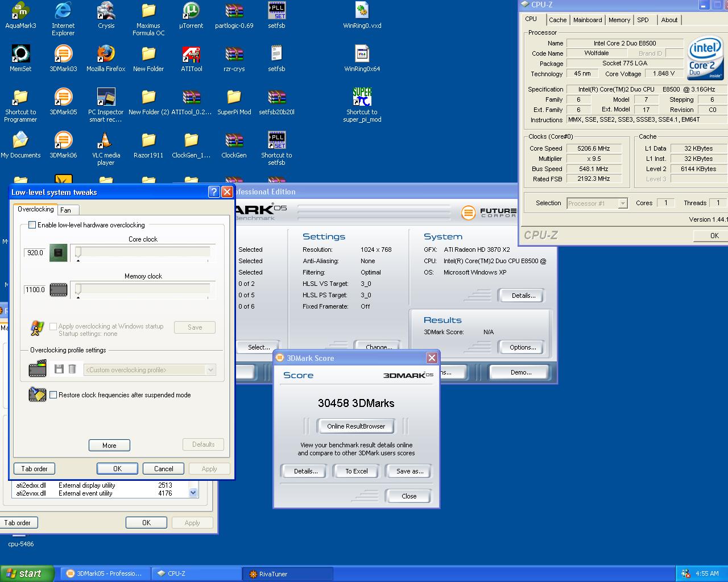
Task: Open the Maximus Formula OC folder
Action: point(148,19)
